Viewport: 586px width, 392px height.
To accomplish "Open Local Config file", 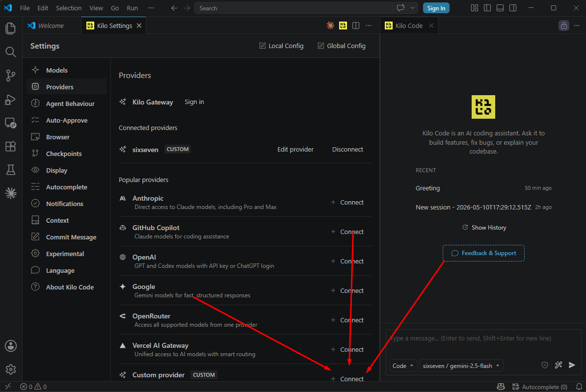I will (x=281, y=46).
